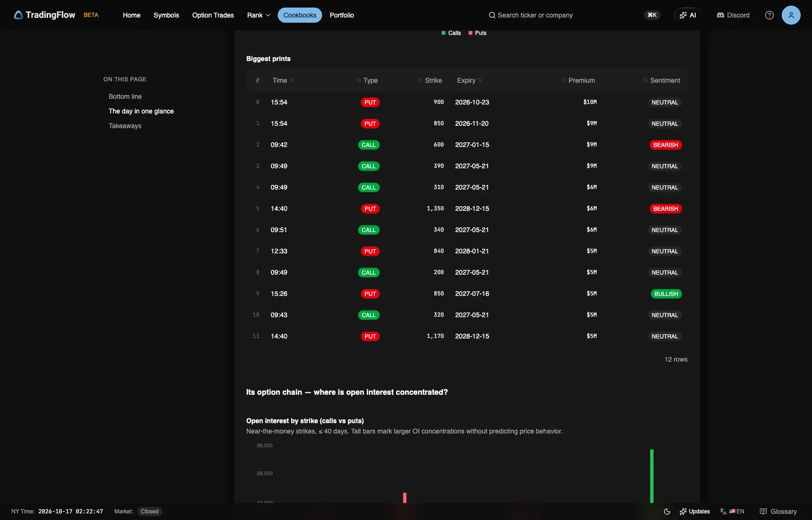Toggle dark mode moon icon
This screenshot has height=520, width=812.
click(x=667, y=511)
